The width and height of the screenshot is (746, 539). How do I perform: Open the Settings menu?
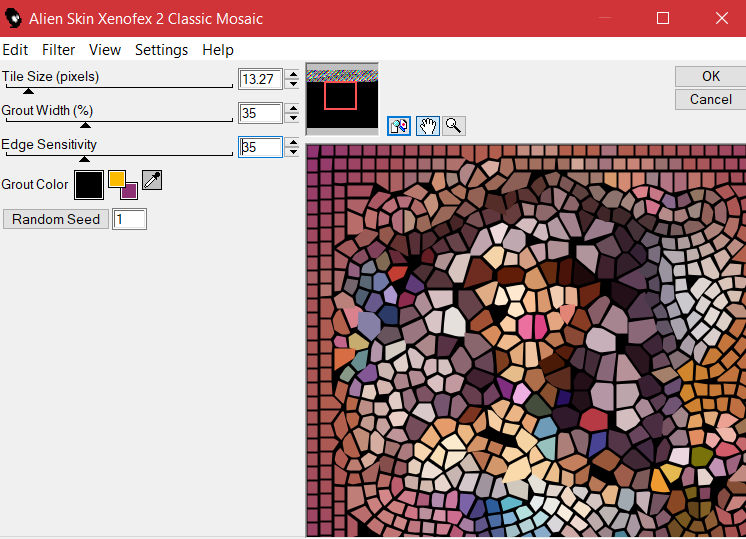(x=161, y=49)
